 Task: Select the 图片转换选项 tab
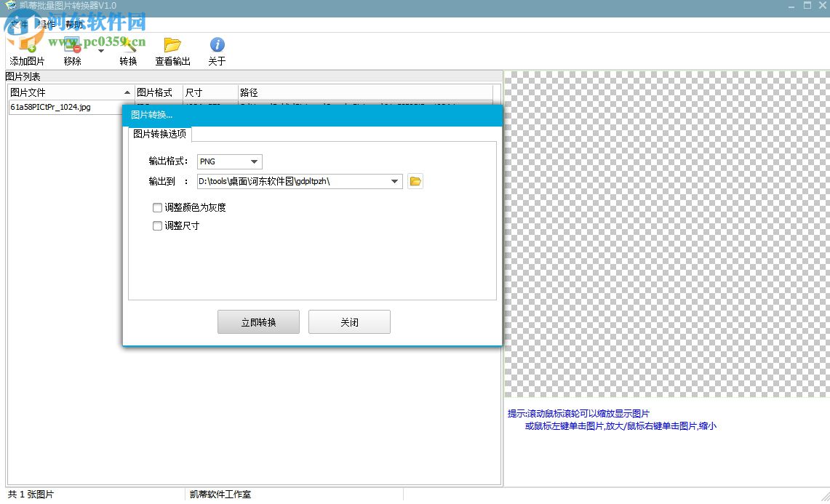[160, 134]
